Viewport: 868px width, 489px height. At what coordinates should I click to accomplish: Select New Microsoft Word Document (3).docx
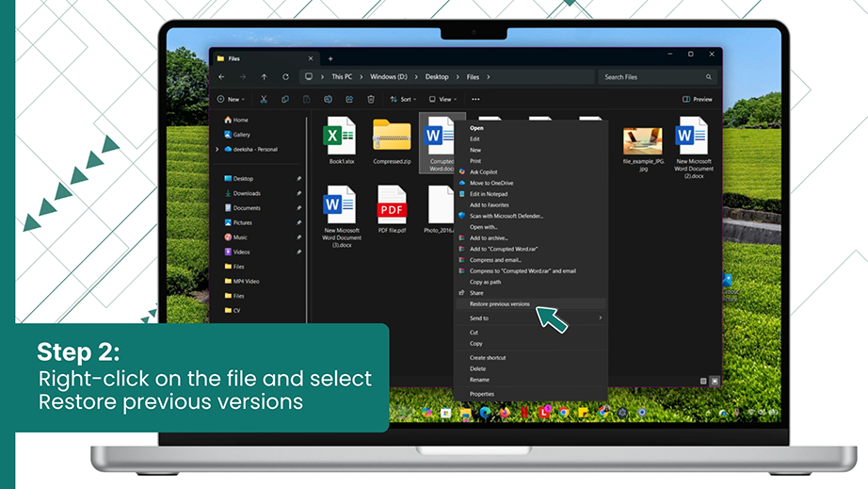(342, 217)
